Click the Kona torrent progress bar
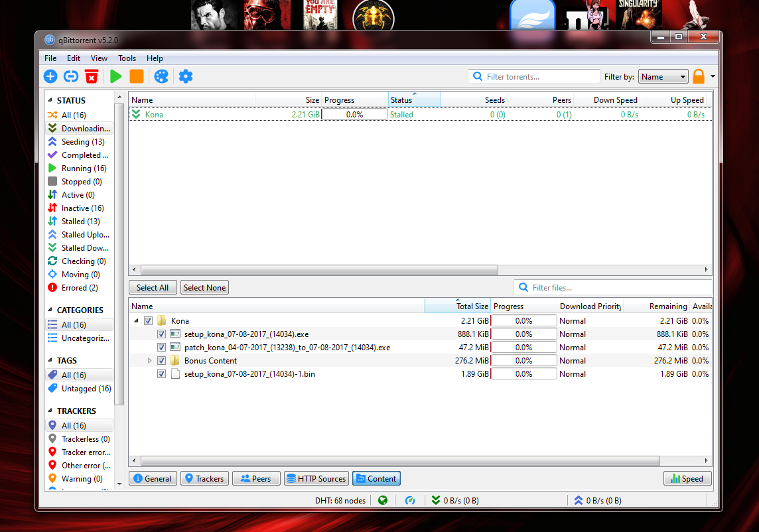 [x=354, y=115]
